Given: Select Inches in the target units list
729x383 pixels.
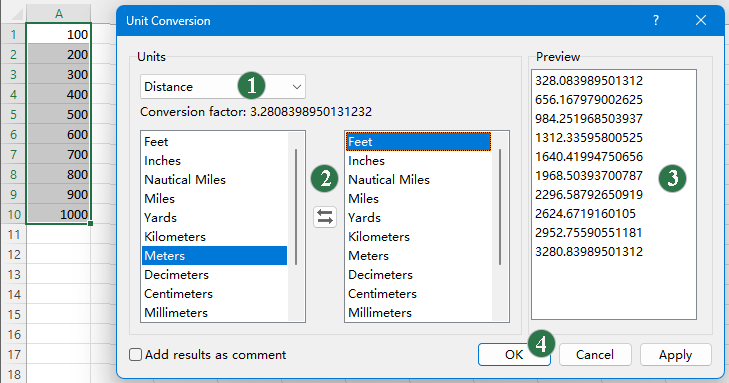Looking at the screenshot, I should pos(418,161).
